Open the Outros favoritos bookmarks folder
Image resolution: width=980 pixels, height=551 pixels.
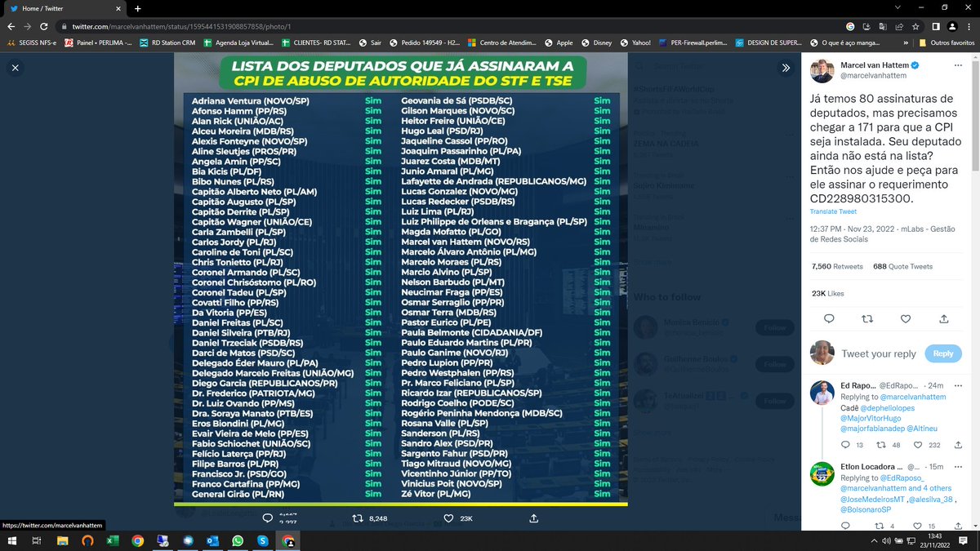946,42
